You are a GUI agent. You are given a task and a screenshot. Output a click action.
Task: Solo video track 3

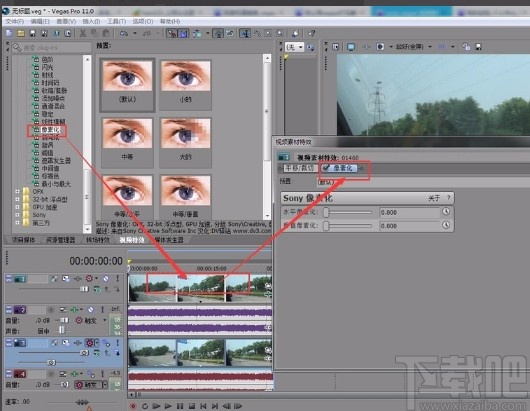[117, 343]
